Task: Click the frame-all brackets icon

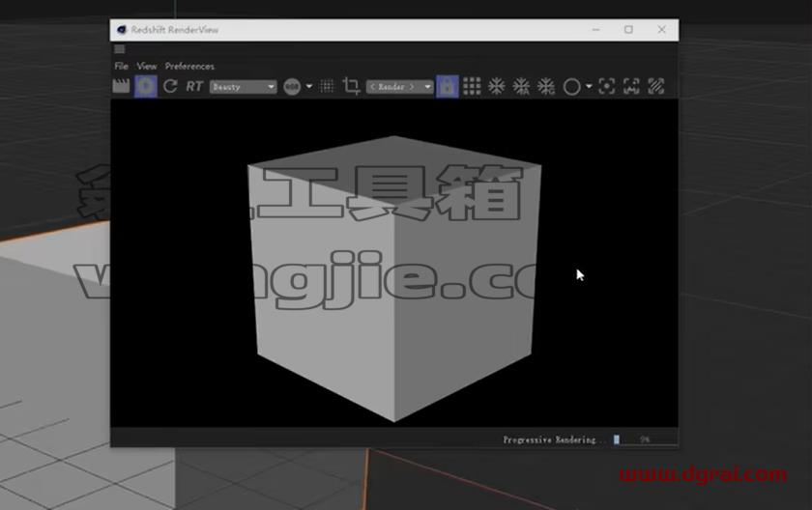Action: click(x=631, y=86)
